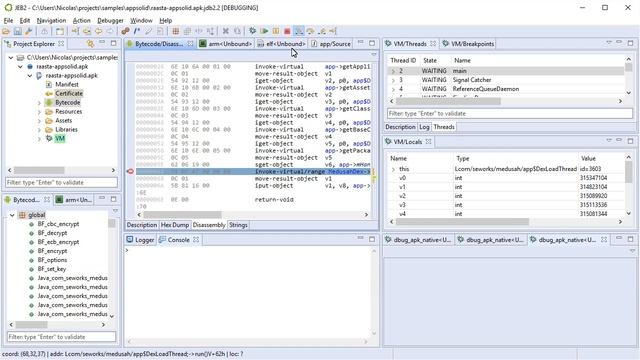Screen dimensions: 640x360
Task: Click the Project Explorer filter input field
Action: [61, 182]
